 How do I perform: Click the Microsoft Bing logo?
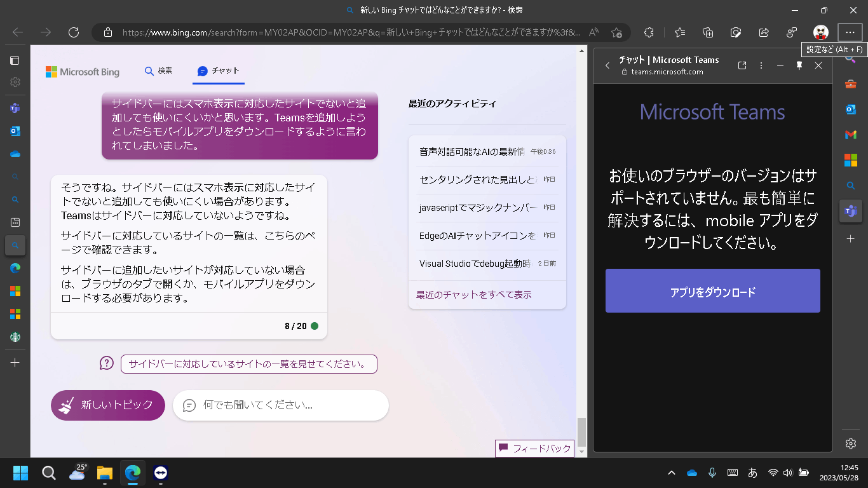[x=83, y=72]
